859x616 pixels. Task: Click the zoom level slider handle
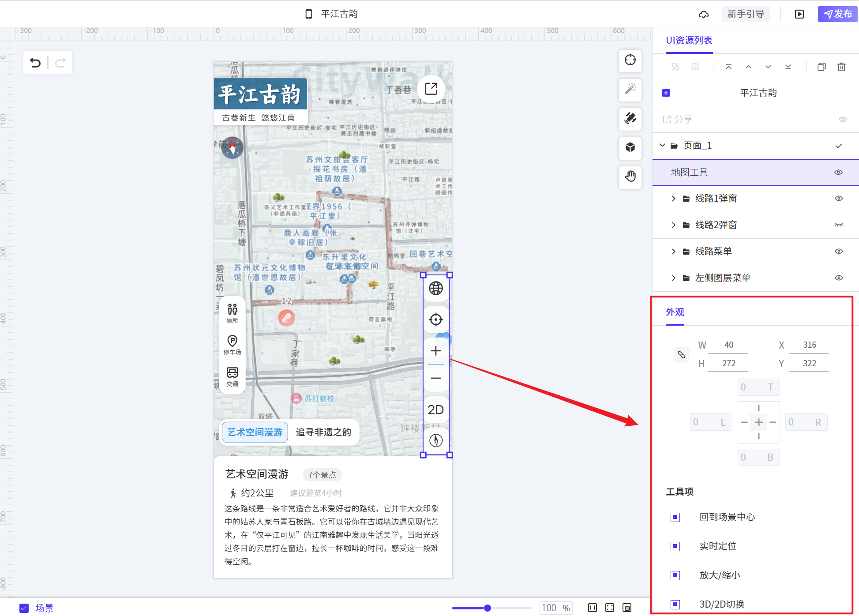click(488, 608)
